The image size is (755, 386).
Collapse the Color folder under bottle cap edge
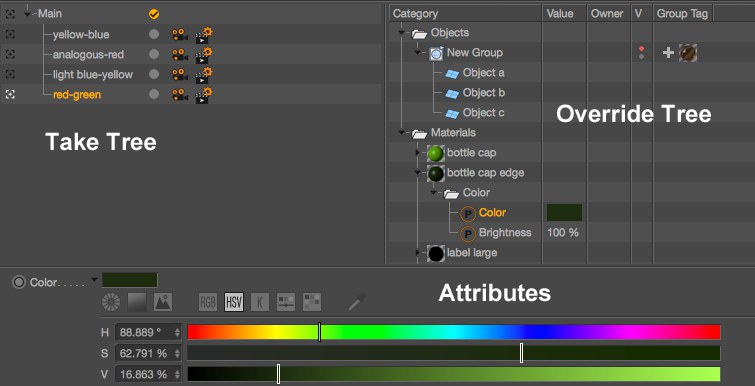click(x=434, y=193)
